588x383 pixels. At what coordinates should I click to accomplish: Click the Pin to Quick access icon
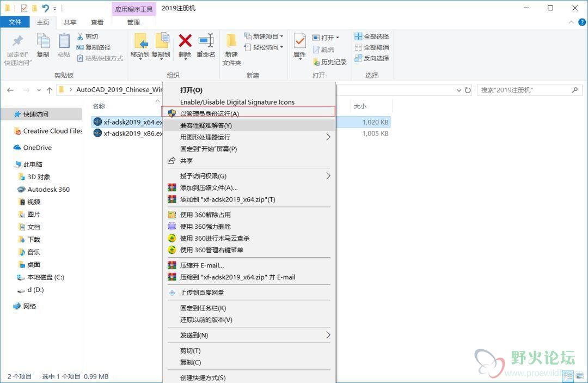point(17,41)
